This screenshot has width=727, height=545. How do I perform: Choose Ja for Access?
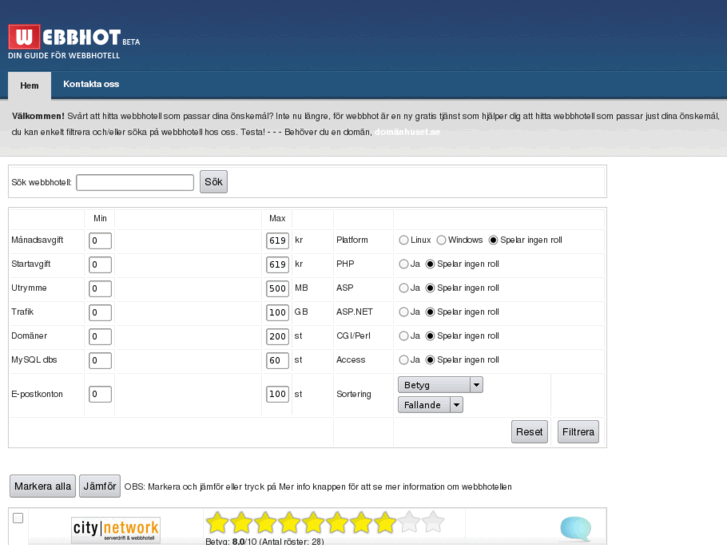[403, 360]
